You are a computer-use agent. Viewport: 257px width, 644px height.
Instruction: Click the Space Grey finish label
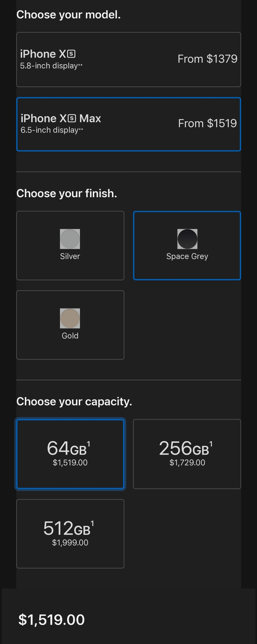tap(187, 256)
